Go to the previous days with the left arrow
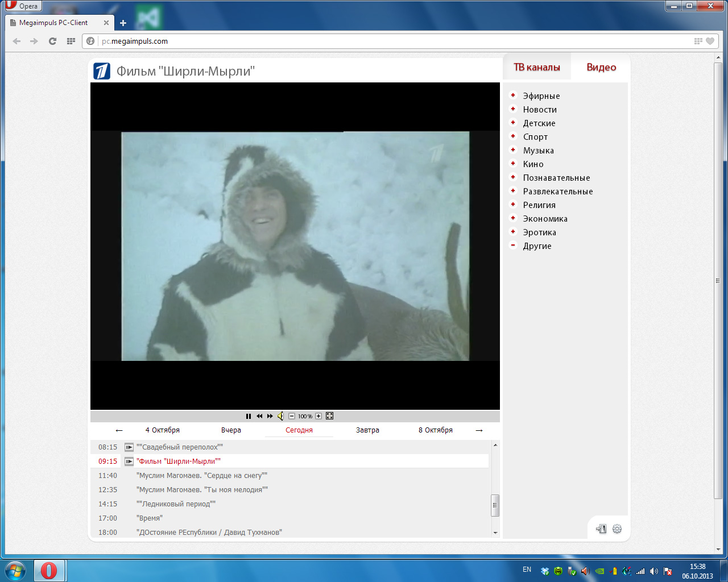This screenshot has height=582, width=728. [x=119, y=430]
